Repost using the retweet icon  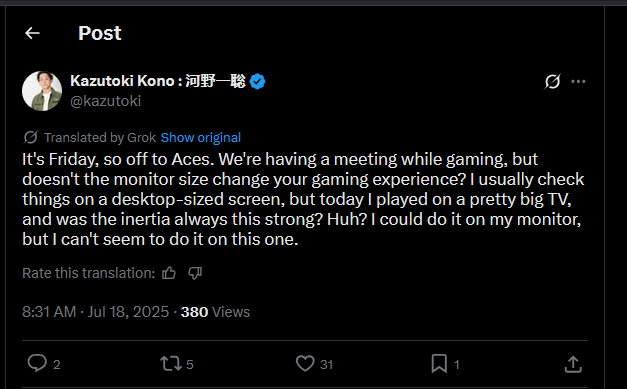[170, 364]
